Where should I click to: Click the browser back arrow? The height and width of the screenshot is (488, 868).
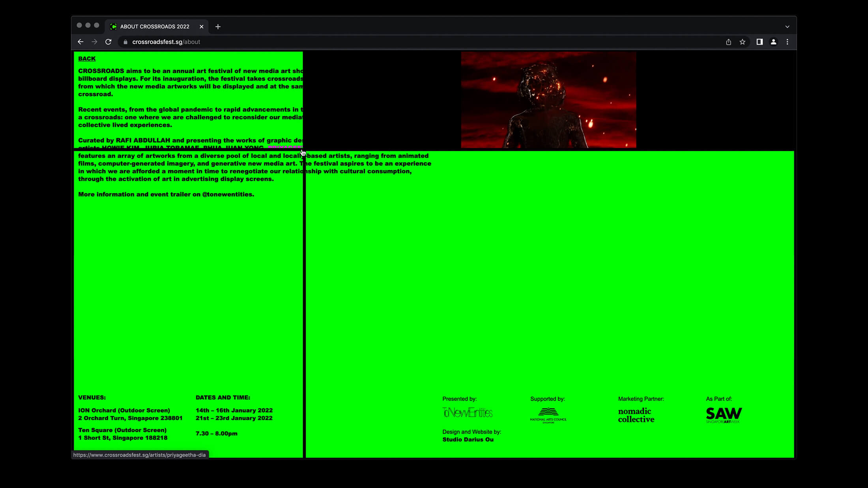pos(80,42)
